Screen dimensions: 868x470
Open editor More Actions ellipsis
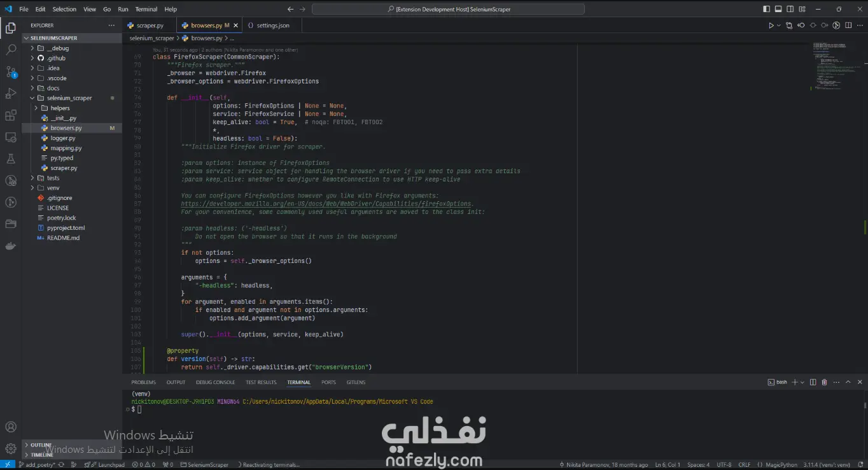tap(858, 25)
